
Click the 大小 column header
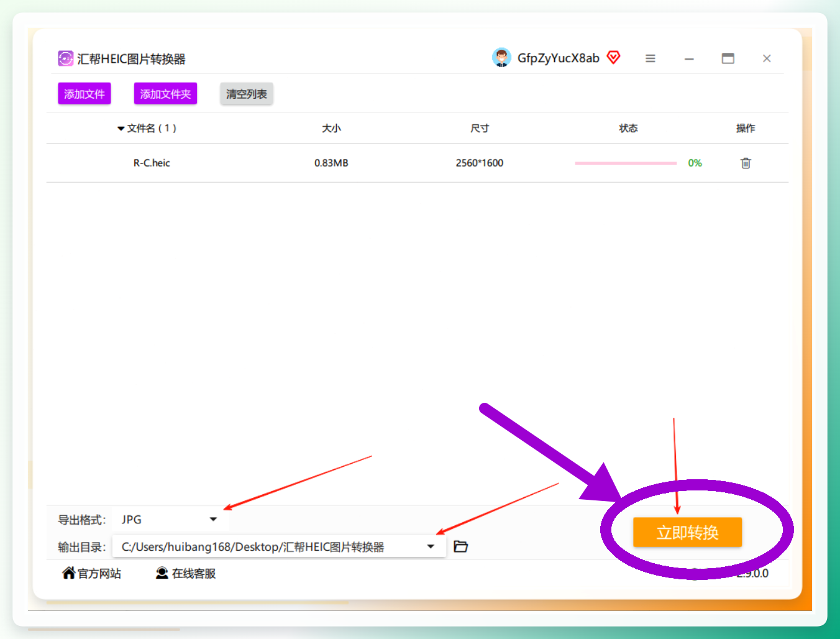click(331, 128)
